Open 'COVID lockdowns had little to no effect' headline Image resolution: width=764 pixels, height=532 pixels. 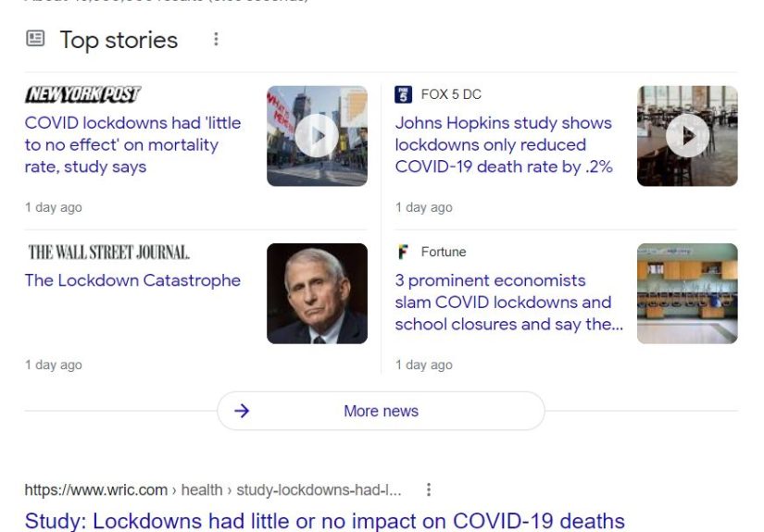tap(132, 145)
